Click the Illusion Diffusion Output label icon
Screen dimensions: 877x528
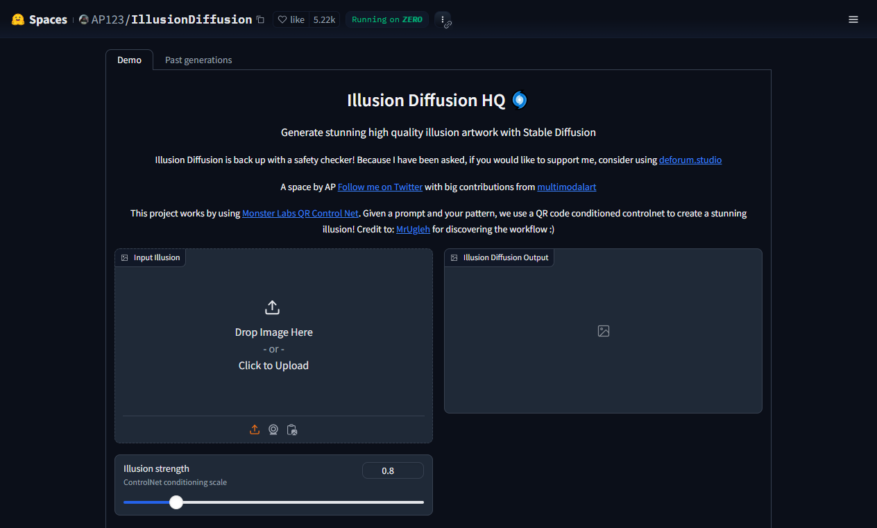coord(454,258)
